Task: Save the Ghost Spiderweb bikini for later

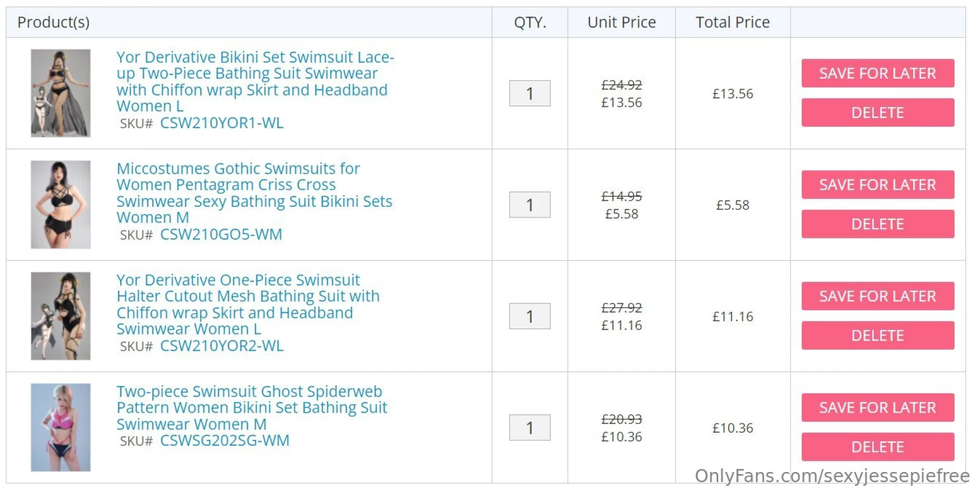Action: 877,407
